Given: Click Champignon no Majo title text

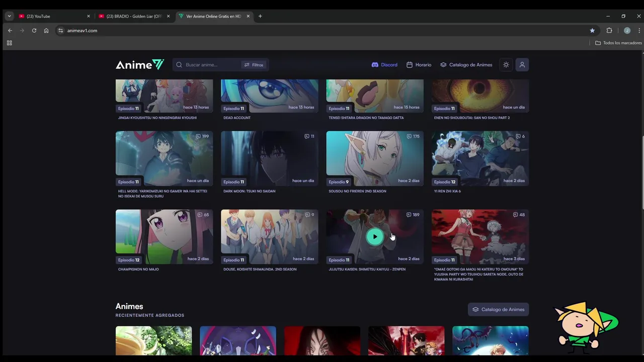Looking at the screenshot, I should point(138,269).
